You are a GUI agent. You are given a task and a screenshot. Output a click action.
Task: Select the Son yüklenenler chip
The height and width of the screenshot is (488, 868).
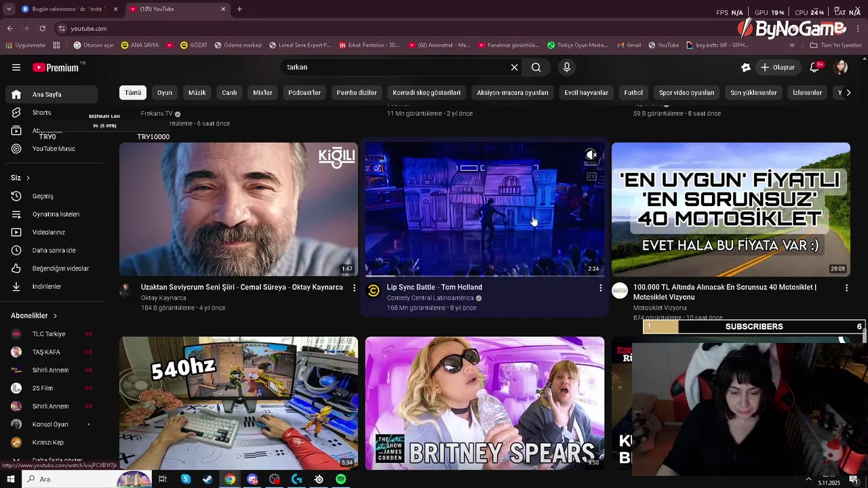coord(753,93)
